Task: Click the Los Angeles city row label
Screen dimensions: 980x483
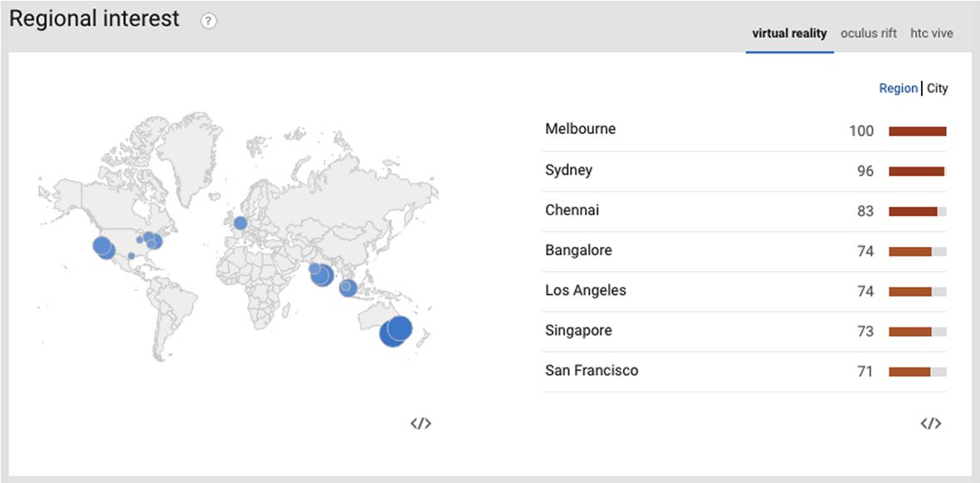Action: coord(585,291)
